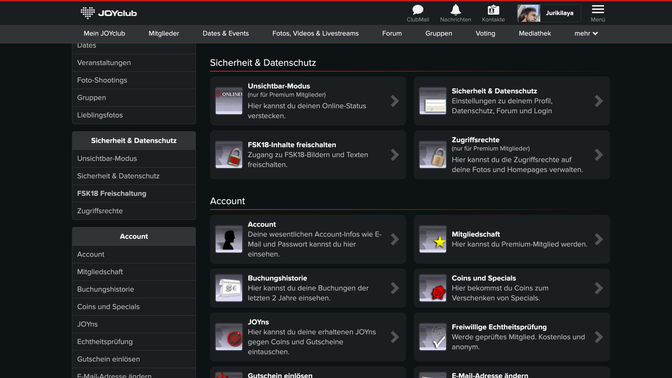Select Mitgliedschaft in the sidebar

(134, 272)
